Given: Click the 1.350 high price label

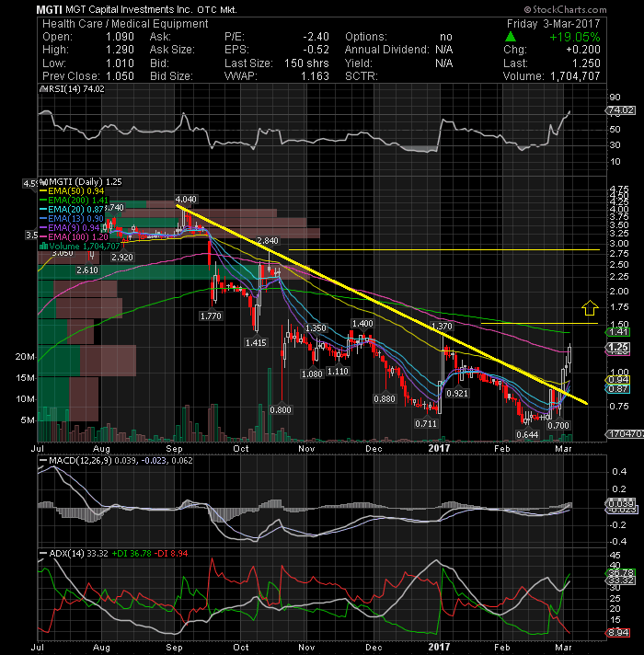Looking at the screenshot, I should tap(316, 327).
